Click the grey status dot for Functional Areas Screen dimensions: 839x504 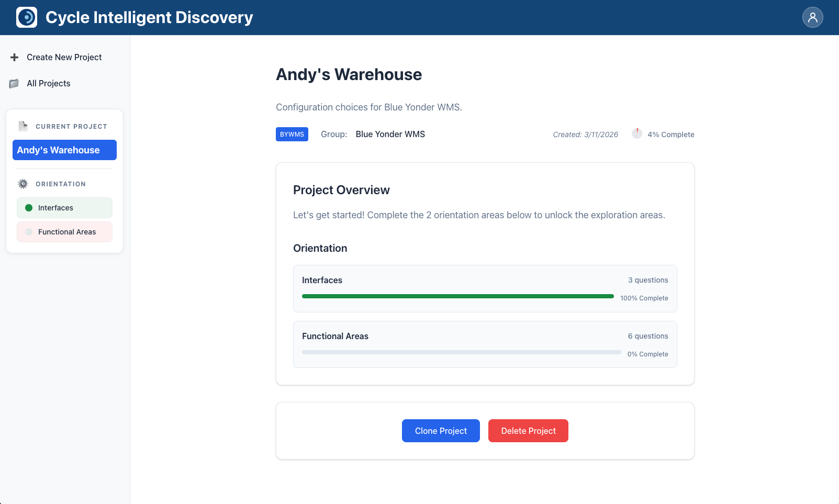tap(29, 232)
